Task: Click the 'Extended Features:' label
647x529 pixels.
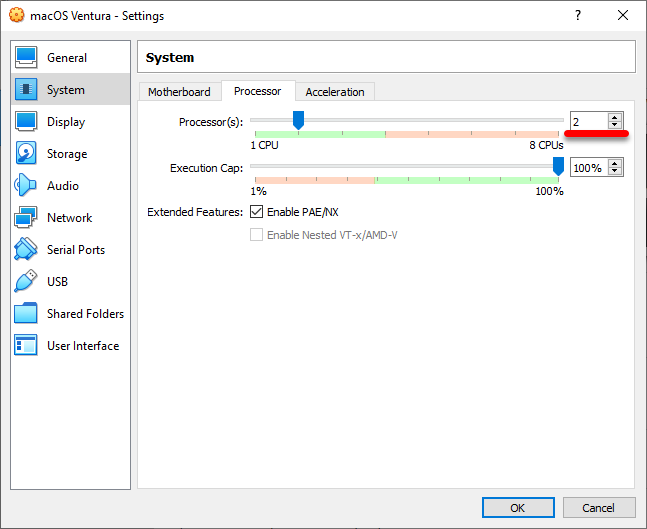Action: (x=195, y=212)
